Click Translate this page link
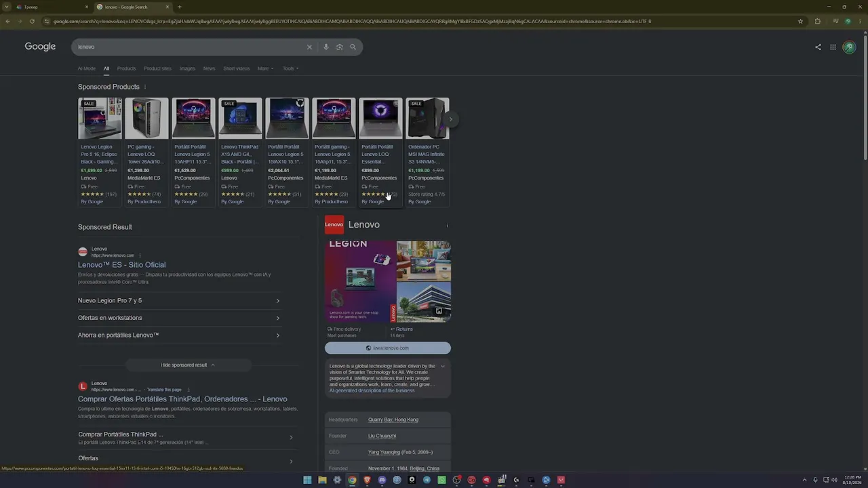868x488 pixels. 164,390
